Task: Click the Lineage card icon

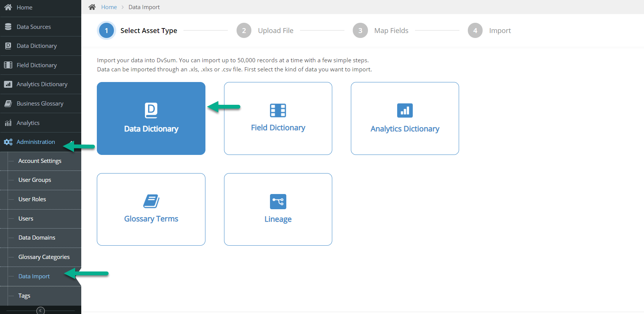Action: click(278, 202)
